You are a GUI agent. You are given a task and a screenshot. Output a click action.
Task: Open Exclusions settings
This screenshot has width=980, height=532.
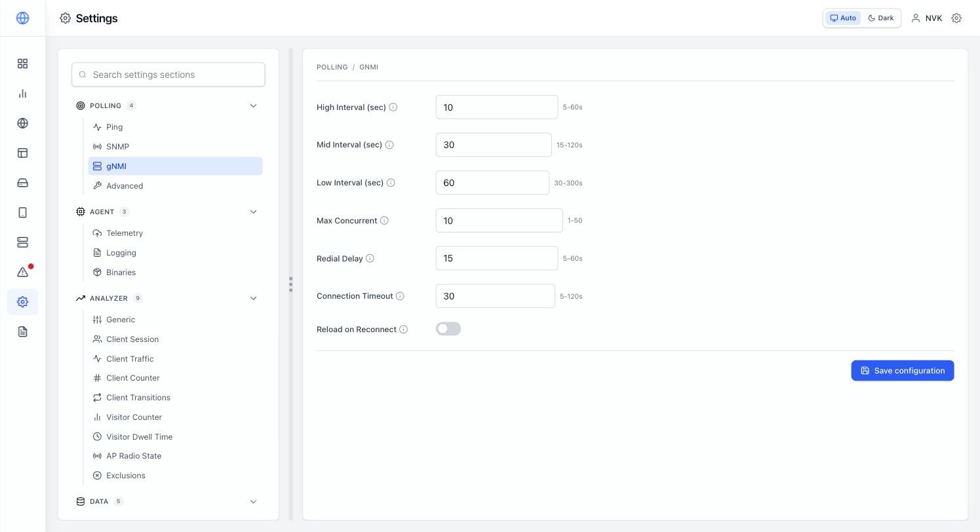[x=175, y=476]
